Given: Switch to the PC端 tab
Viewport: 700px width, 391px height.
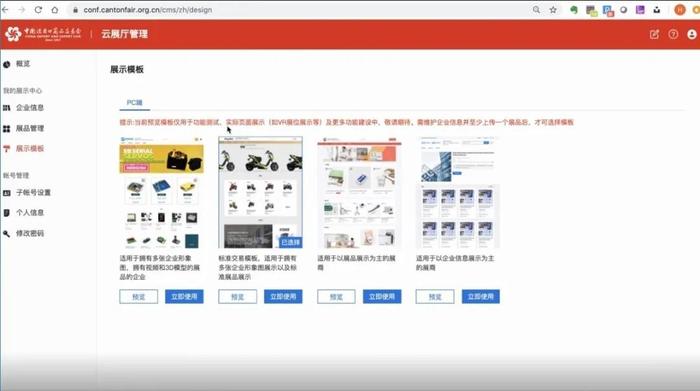Looking at the screenshot, I should [134, 103].
